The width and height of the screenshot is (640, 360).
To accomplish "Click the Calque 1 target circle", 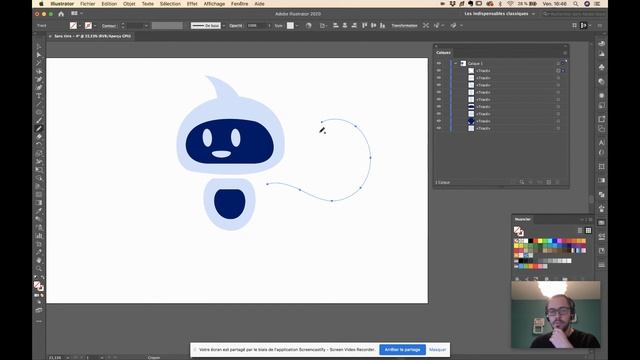I will (558, 63).
